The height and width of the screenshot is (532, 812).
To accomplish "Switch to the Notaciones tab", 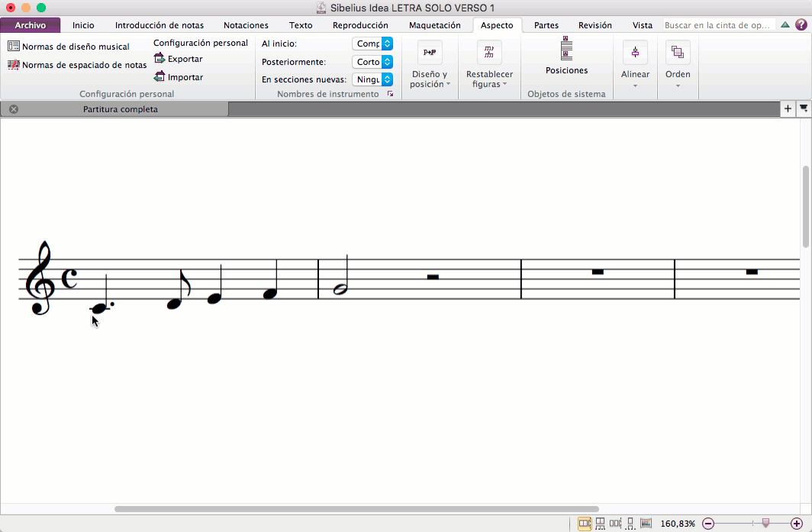I will click(x=246, y=25).
